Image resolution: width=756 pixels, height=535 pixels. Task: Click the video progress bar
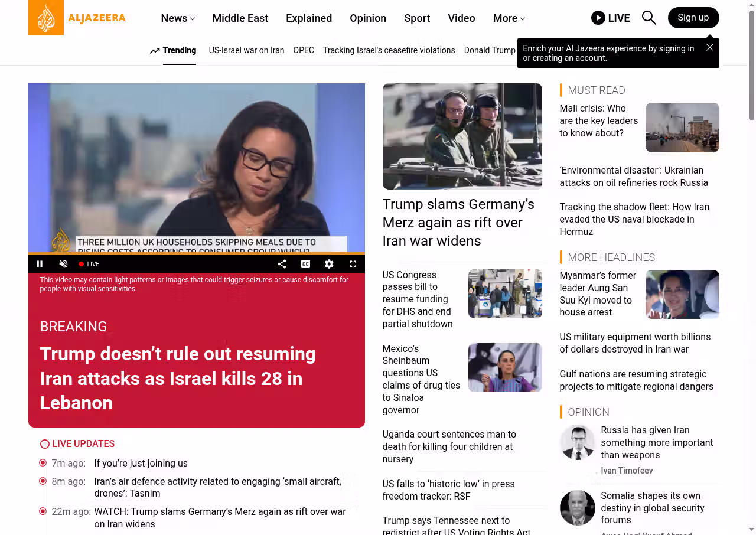[x=196, y=254]
